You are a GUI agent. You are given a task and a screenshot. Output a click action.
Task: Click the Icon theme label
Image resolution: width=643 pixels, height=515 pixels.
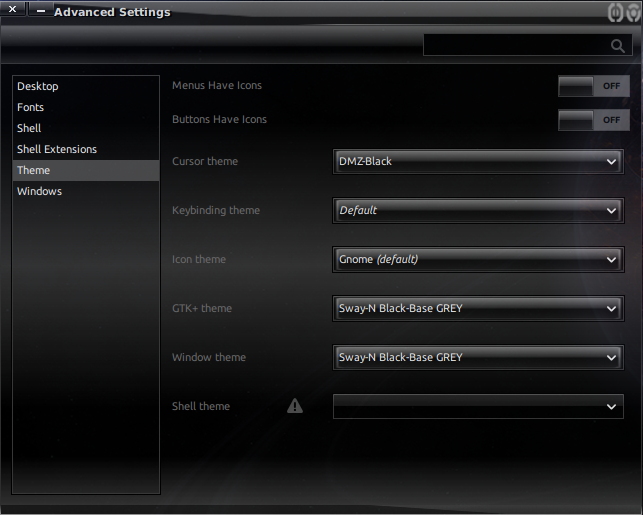coord(199,259)
